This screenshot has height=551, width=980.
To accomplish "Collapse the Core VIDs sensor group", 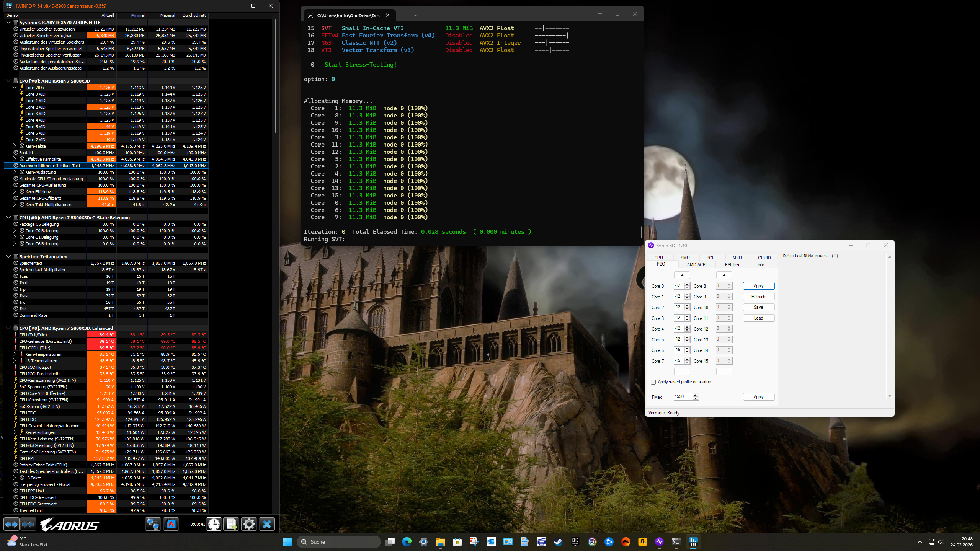I will click(x=15, y=87).
